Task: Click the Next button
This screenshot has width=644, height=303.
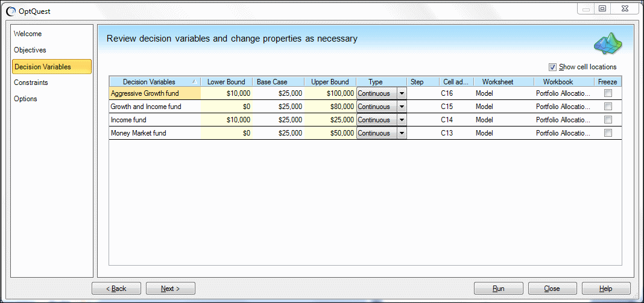Action: 171,288
